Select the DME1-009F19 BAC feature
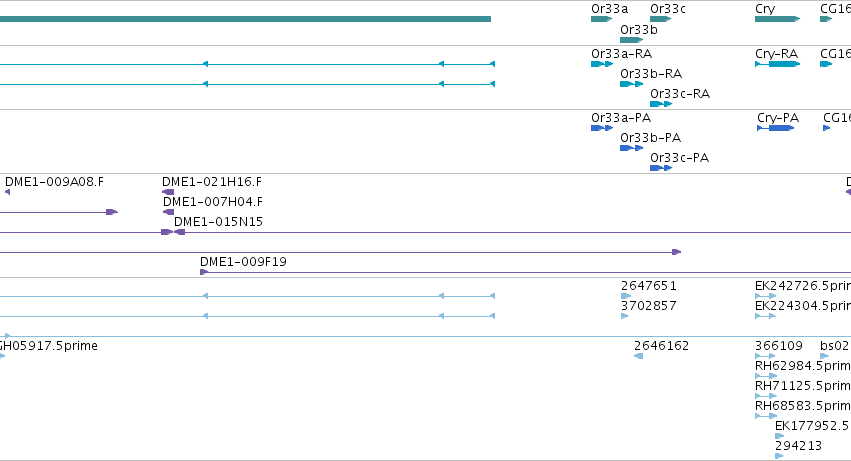 pos(525,272)
